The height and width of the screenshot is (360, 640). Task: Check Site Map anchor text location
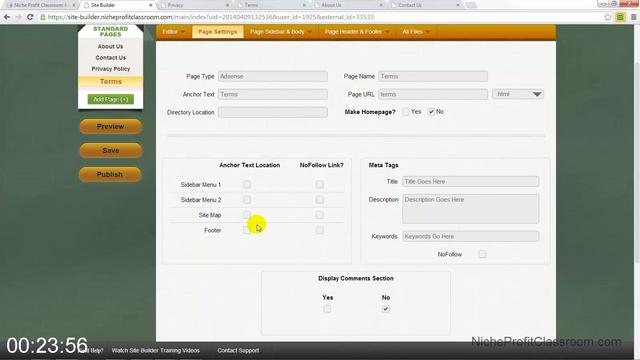pyautogui.click(x=247, y=215)
